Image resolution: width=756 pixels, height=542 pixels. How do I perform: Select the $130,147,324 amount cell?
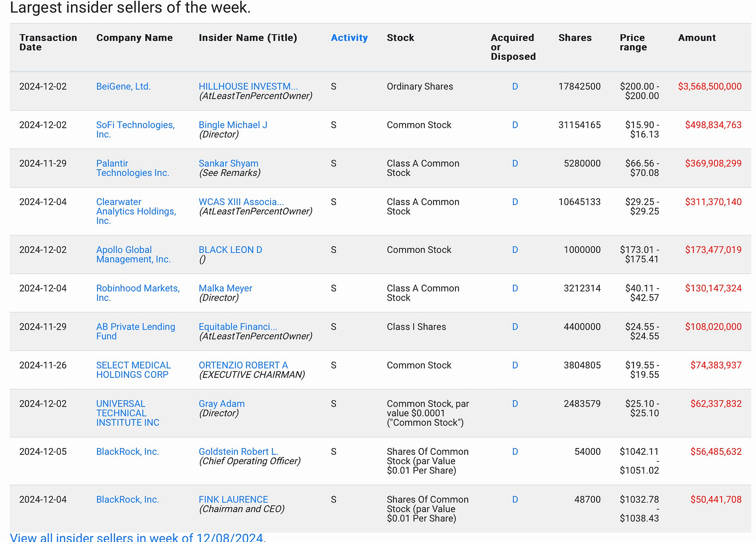tap(713, 288)
